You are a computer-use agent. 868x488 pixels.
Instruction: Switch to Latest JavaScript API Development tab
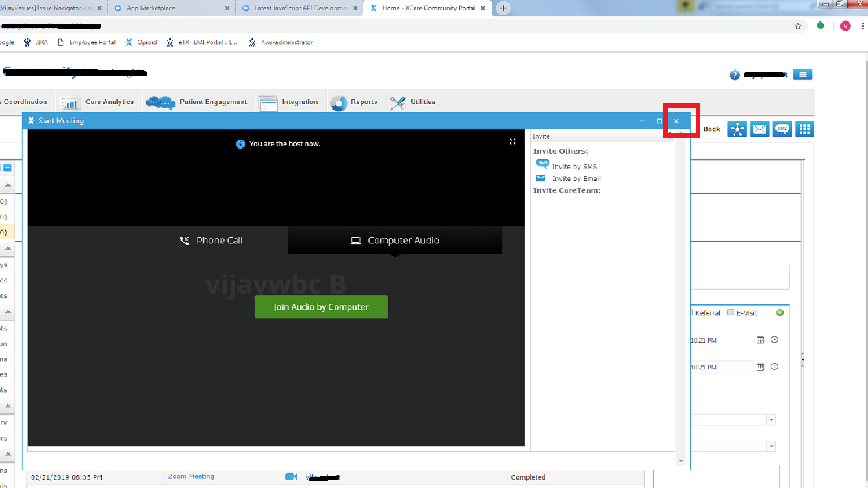pyautogui.click(x=300, y=8)
